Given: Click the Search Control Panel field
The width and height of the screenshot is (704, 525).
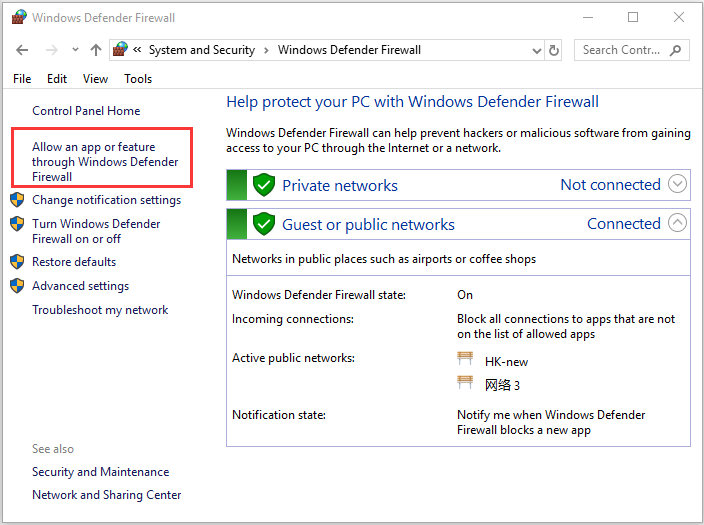Looking at the screenshot, I should pos(632,50).
